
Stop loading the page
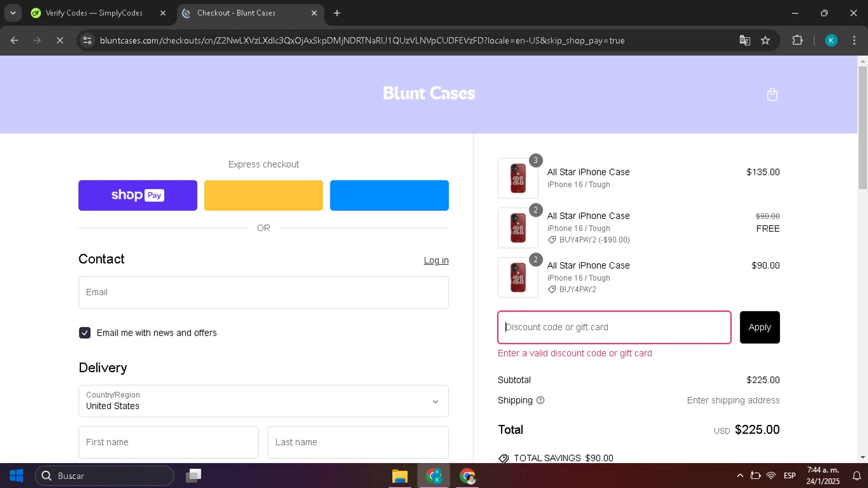tap(60, 41)
